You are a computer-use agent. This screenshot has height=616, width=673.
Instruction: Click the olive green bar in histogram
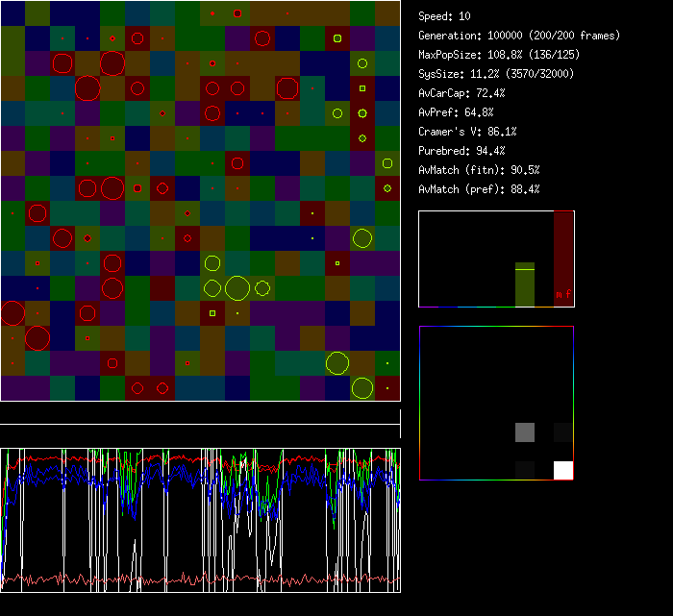(x=524, y=284)
